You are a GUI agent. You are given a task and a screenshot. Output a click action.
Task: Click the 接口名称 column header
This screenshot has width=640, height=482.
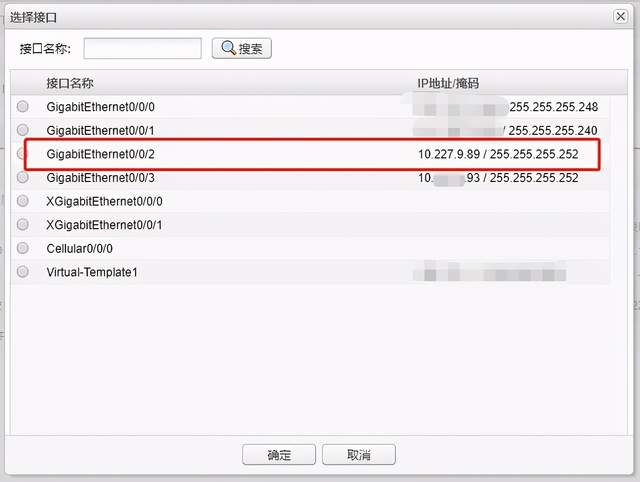(x=70, y=83)
